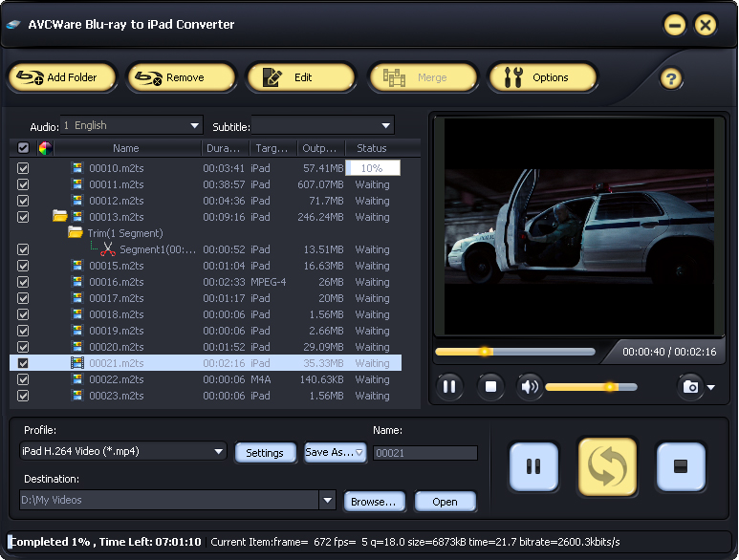Open the destination folder with Open button
Screen dimensions: 739x560
(445, 501)
